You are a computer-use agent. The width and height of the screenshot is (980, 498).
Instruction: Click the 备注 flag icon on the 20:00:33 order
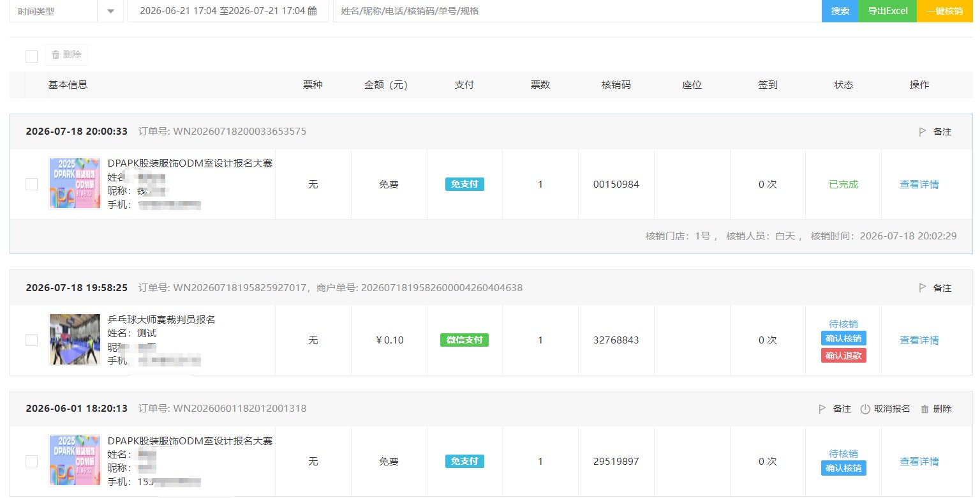tap(922, 132)
